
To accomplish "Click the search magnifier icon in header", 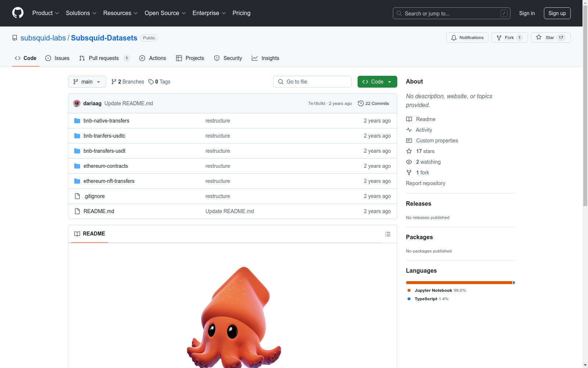I will coord(399,13).
